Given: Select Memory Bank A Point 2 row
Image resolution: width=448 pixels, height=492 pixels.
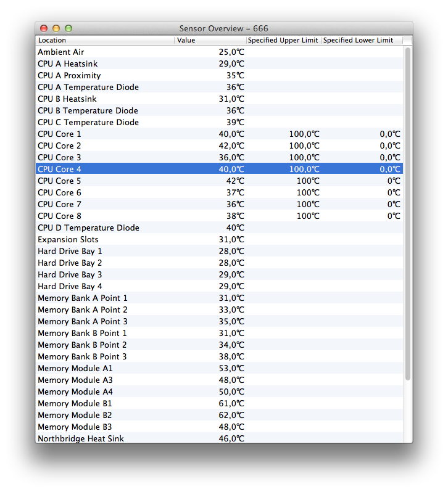Looking at the screenshot, I should coord(219,310).
